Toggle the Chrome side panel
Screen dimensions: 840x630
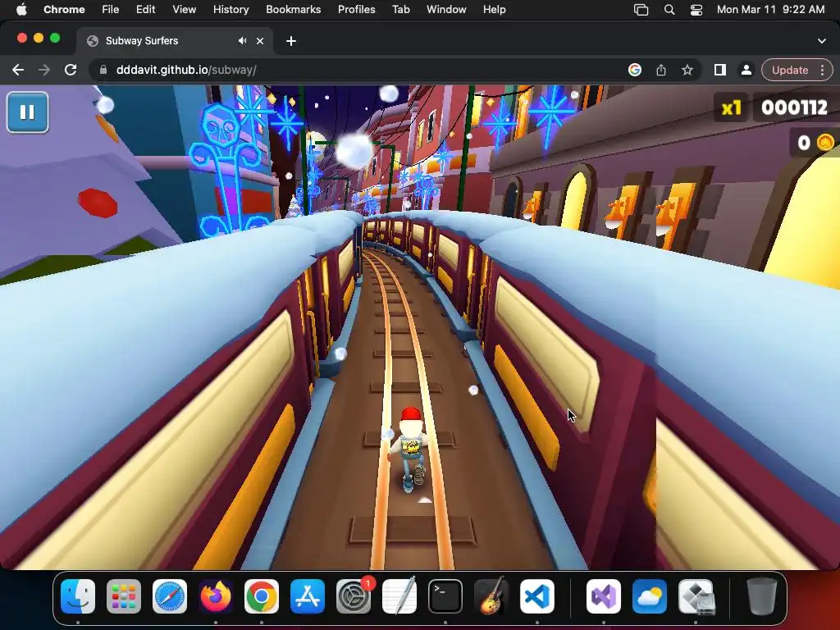pos(720,71)
